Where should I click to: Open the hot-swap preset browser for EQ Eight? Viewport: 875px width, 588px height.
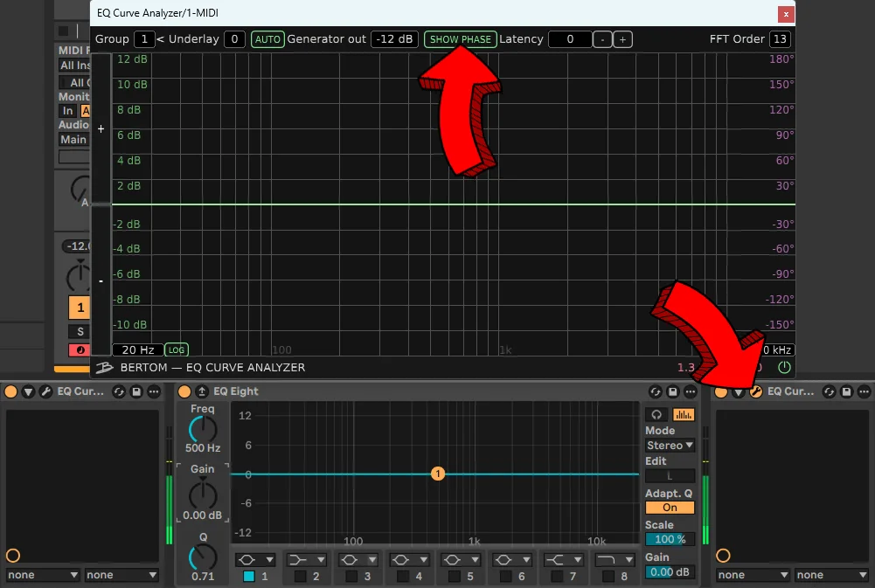click(x=654, y=392)
